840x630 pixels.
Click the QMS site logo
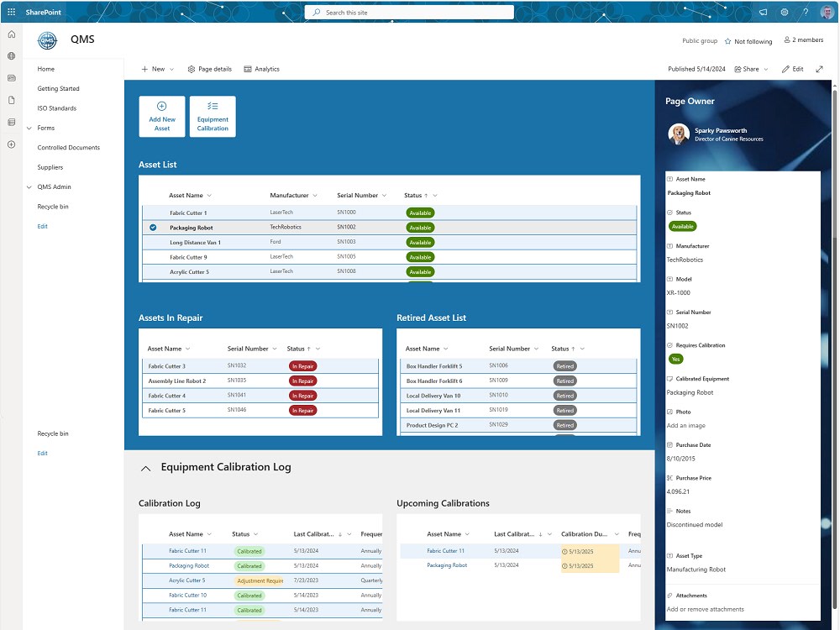49,39
